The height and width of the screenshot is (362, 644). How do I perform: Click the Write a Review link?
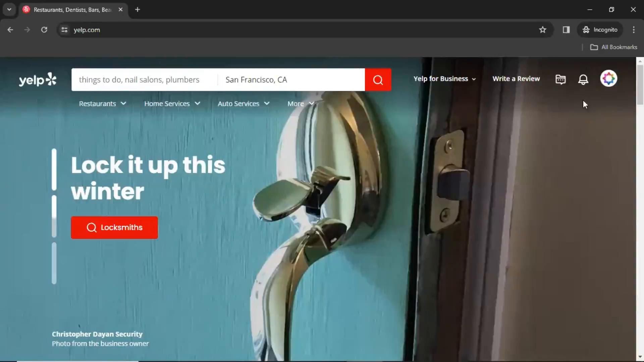516,79
